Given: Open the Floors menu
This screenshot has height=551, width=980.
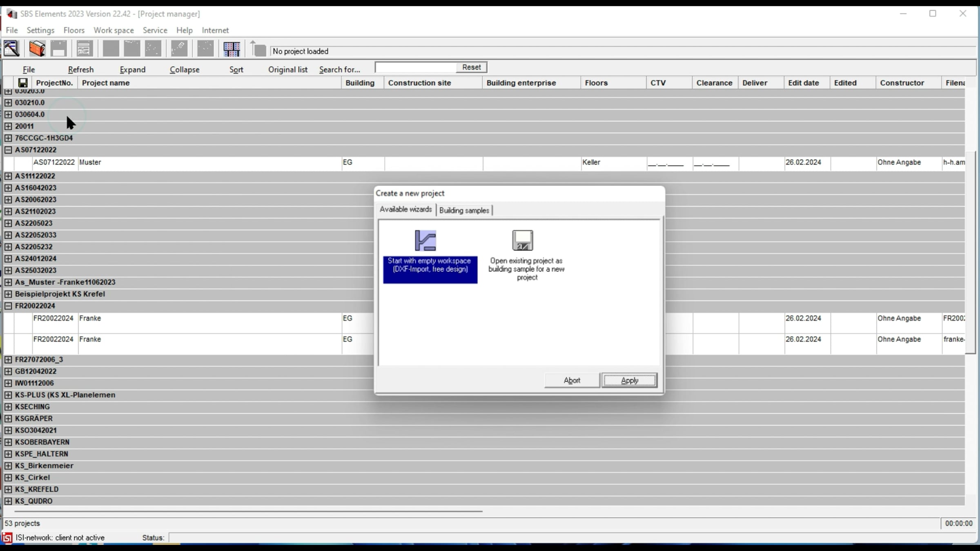Looking at the screenshot, I should coord(74,30).
